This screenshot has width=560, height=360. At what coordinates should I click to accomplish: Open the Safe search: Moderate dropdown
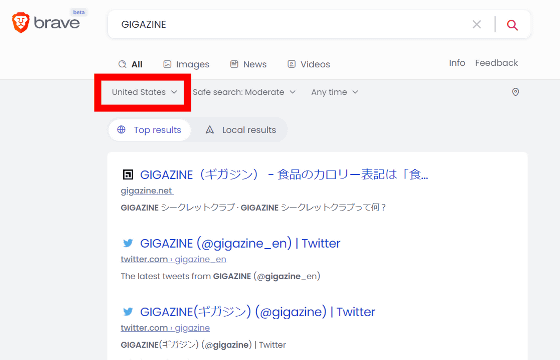pos(244,92)
